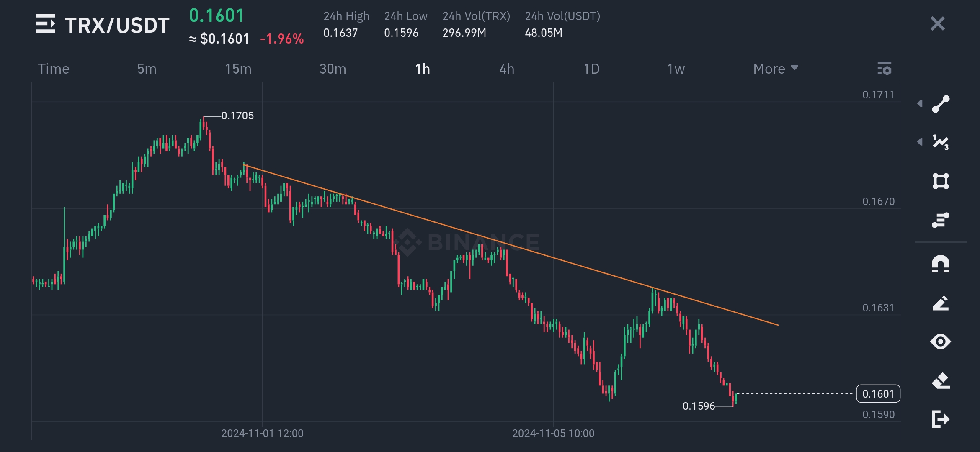980x452 pixels.
Task: Select the trend line drawing tool
Action: [941, 104]
